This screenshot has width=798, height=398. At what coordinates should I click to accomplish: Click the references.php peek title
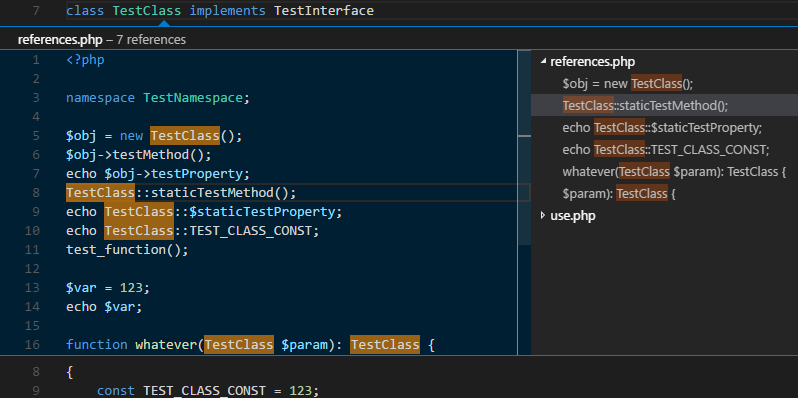point(60,40)
